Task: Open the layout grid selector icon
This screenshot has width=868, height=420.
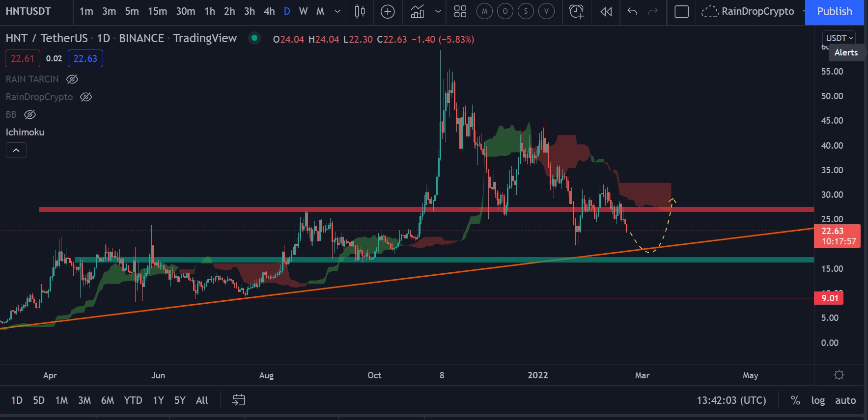Action: pos(460,11)
